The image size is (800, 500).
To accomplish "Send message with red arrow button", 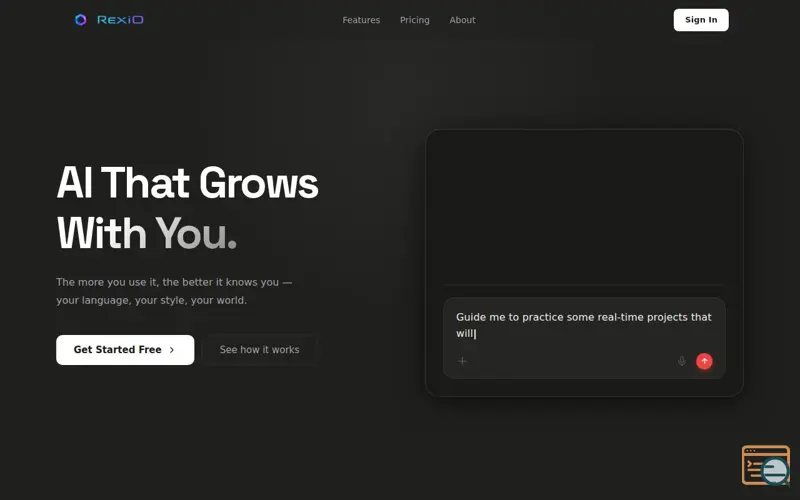I will coord(704,361).
